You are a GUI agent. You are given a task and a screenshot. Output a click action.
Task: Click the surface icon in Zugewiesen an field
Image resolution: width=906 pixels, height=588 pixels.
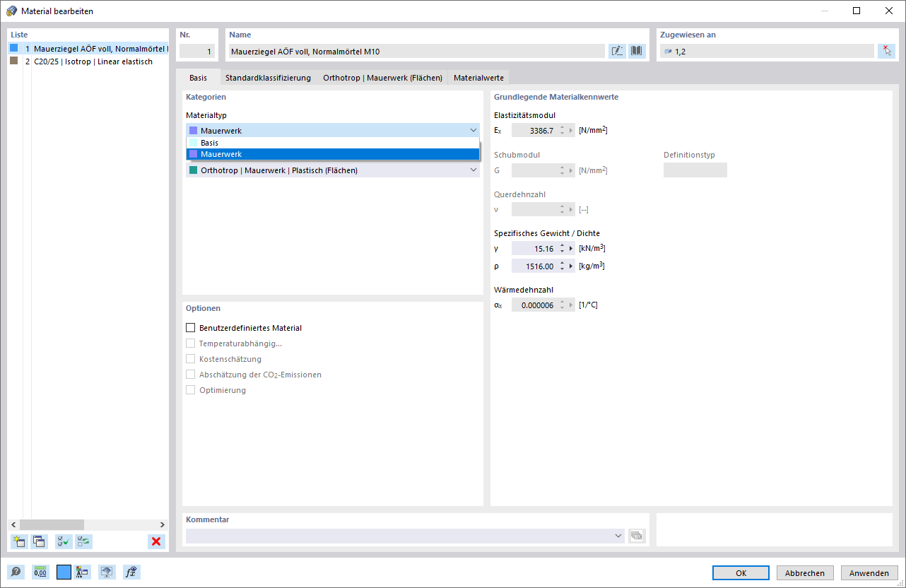tap(668, 52)
